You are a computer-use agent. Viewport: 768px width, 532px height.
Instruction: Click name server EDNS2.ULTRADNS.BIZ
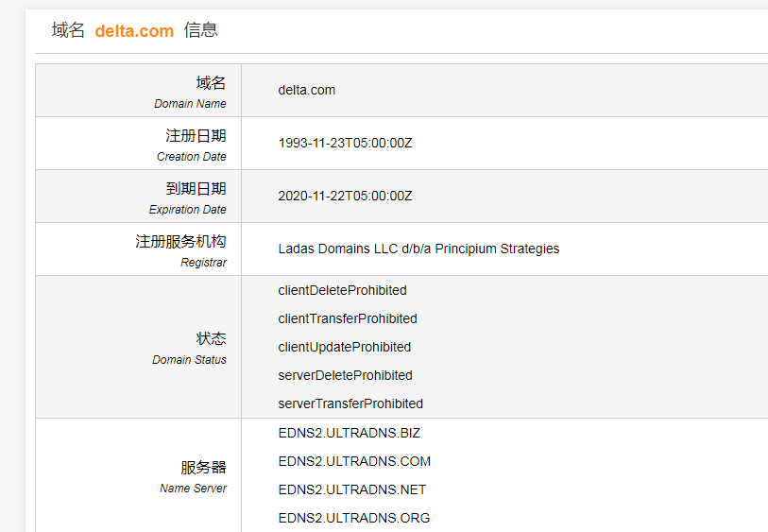[349, 433]
